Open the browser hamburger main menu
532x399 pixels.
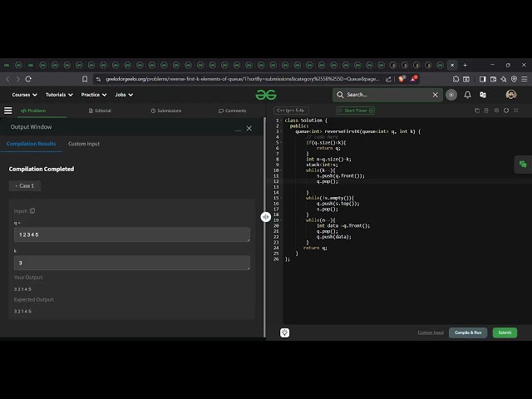click(x=525, y=79)
